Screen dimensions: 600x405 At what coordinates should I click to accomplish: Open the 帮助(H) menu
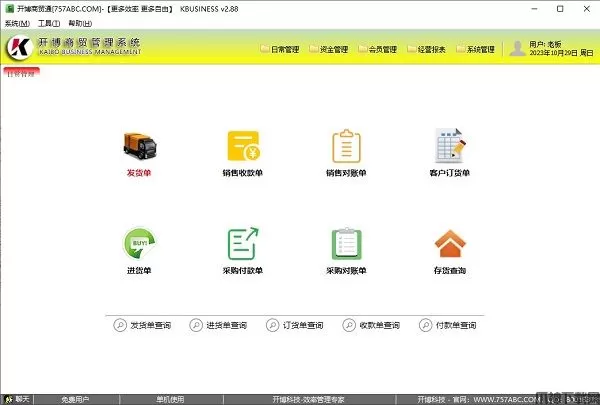point(80,23)
